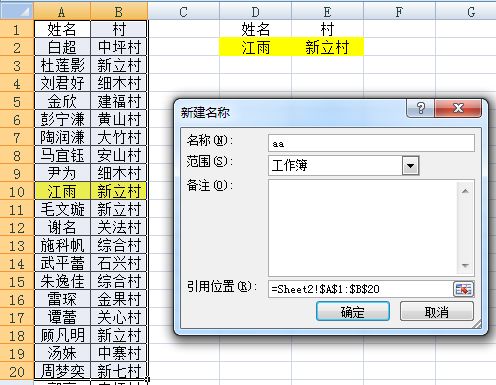Click cell A1 containing 姓名

coord(62,29)
